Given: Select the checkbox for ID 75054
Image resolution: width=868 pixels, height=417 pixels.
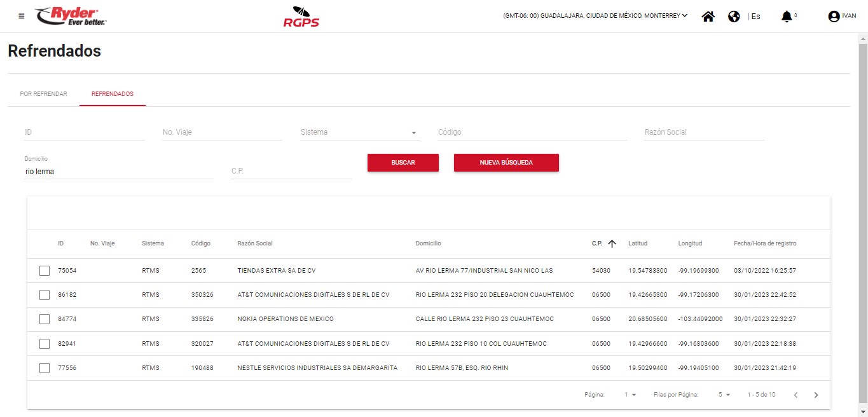Looking at the screenshot, I should click(x=45, y=271).
